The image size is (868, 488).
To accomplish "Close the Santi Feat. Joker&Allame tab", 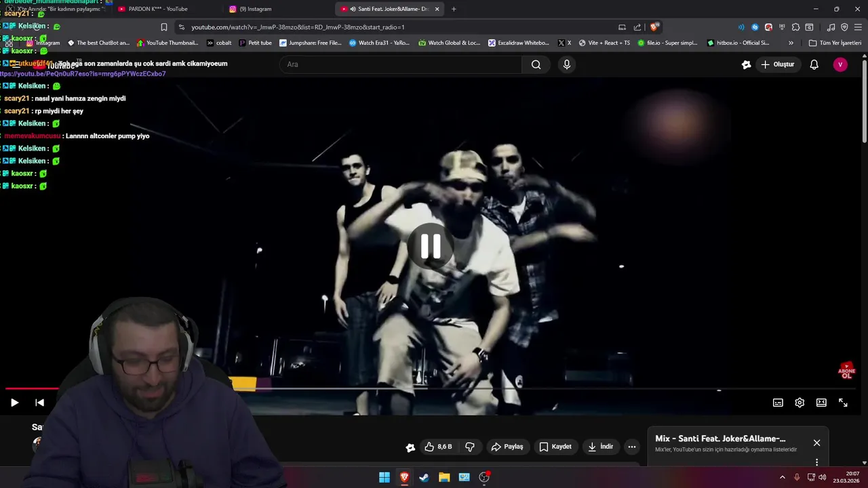I will (437, 9).
